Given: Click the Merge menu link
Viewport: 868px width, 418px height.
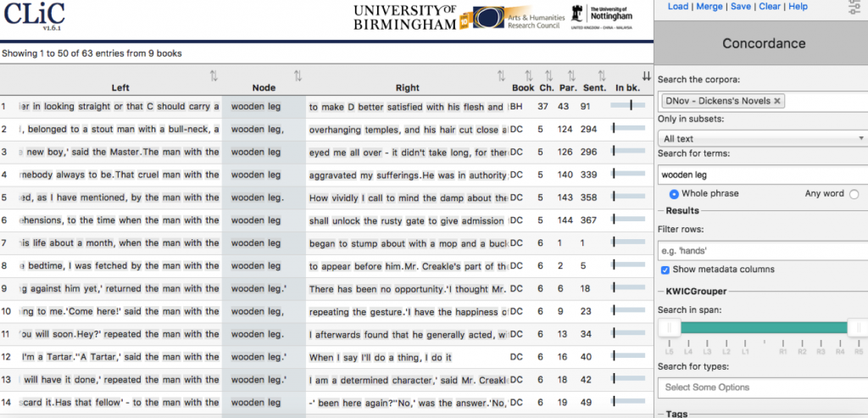Looking at the screenshot, I should pos(709,7).
